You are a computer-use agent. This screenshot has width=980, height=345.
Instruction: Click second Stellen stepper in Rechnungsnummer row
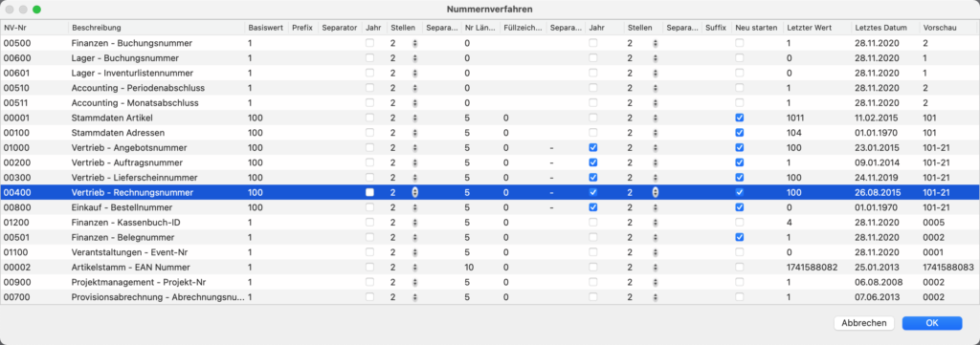(x=655, y=193)
